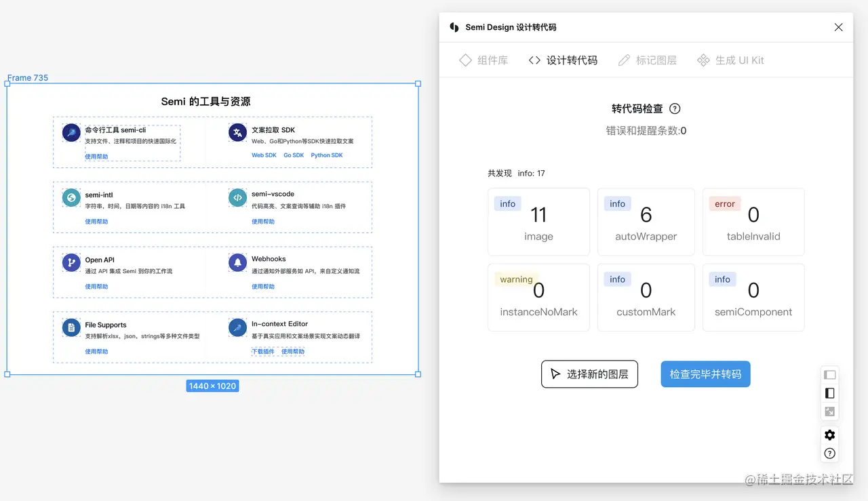Close the Semi Design plugin window
This screenshot has height=501, width=868.
838,27
